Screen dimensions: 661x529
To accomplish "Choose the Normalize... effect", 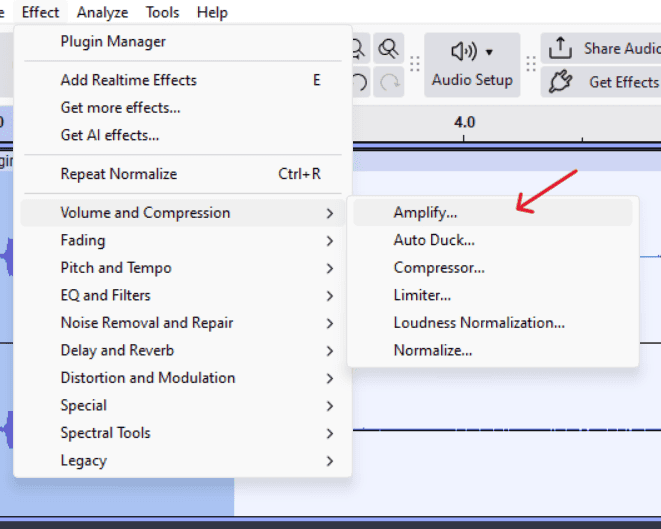I will (x=492, y=350).
